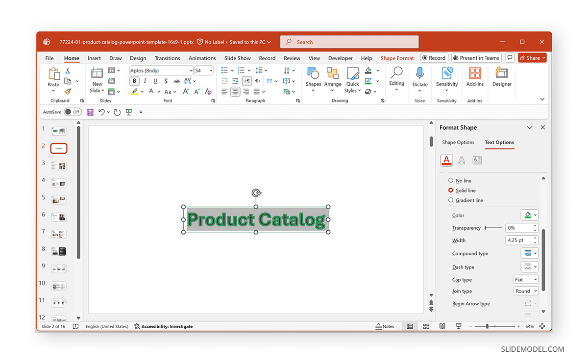
Task: Open the Designer pane icon
Action: (x=502, y=73)
